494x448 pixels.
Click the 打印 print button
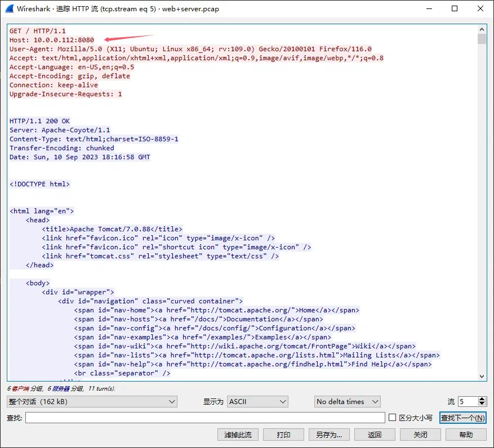click(x=283, y=435)
